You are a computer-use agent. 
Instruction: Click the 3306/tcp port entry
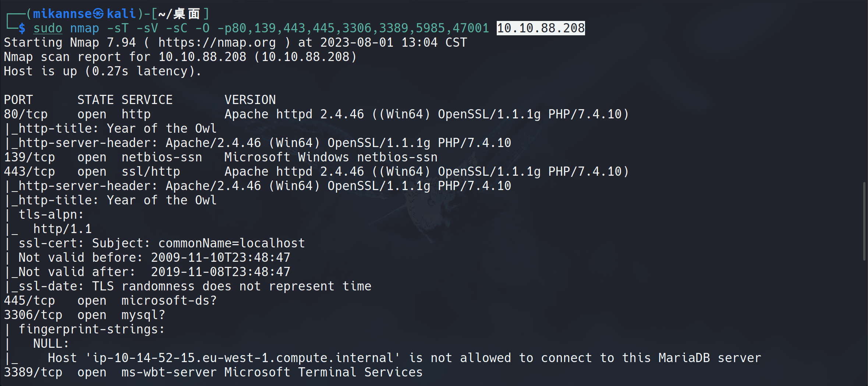(33, 315)
